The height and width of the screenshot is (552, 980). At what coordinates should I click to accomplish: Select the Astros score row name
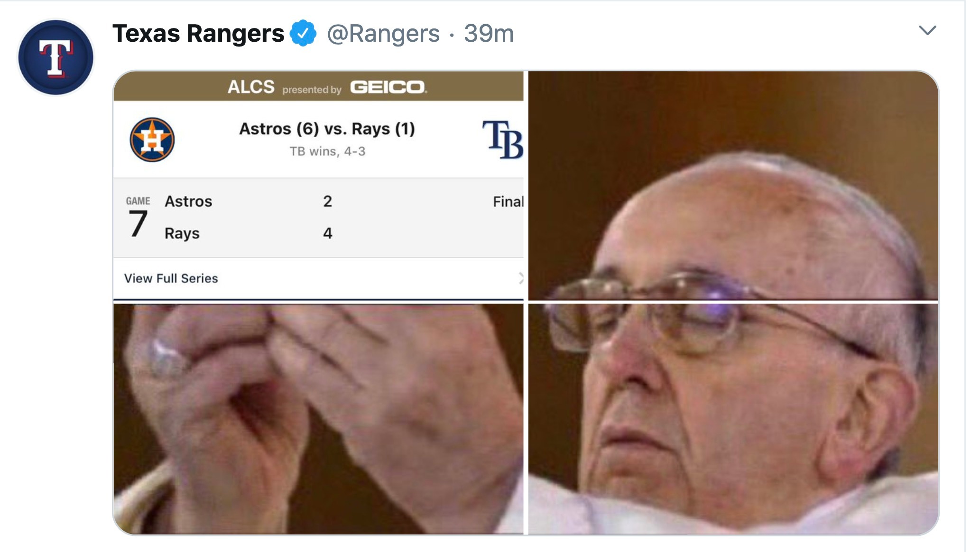tap(188, 202)
